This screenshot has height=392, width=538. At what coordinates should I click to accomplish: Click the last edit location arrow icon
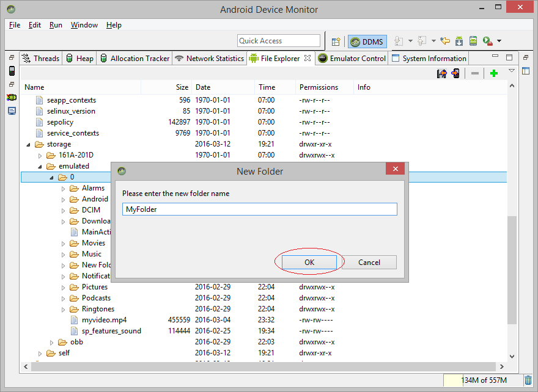[445, 41]
